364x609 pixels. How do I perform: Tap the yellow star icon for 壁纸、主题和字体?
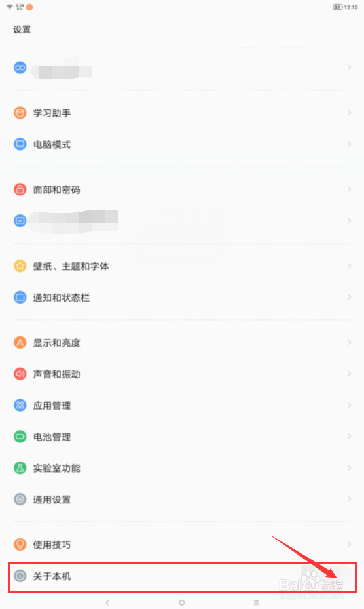20,266
